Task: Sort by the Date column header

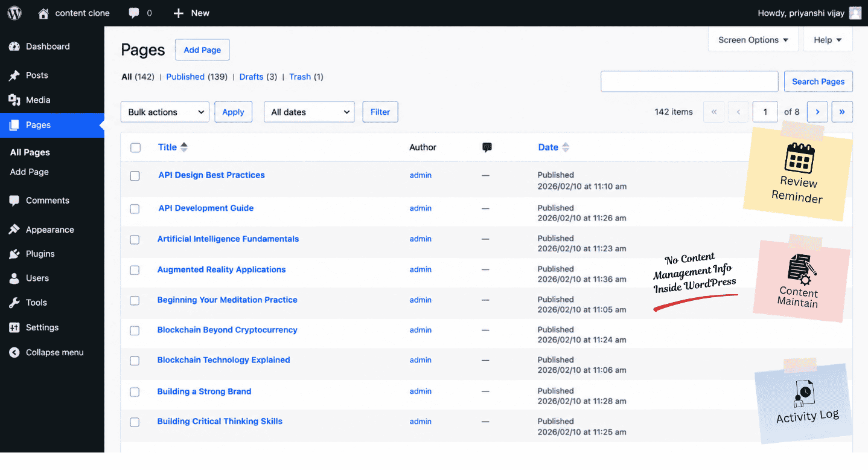Action: 548,147
